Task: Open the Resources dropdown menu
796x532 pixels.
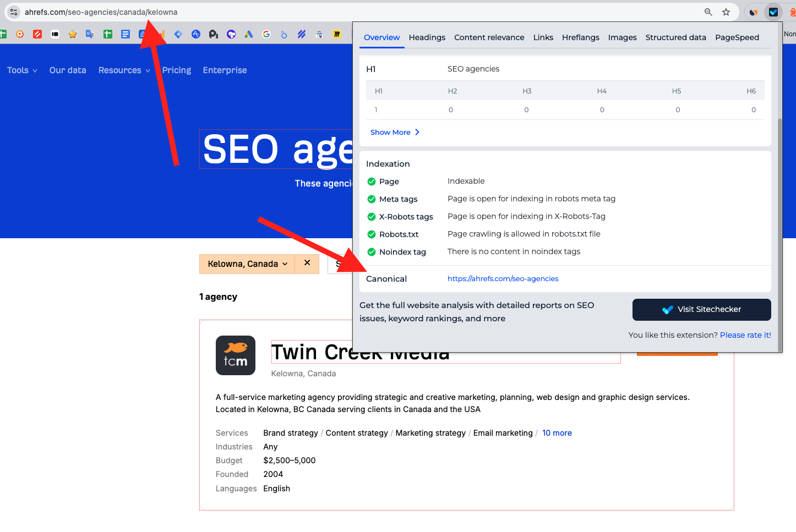Action: (124, 70)
